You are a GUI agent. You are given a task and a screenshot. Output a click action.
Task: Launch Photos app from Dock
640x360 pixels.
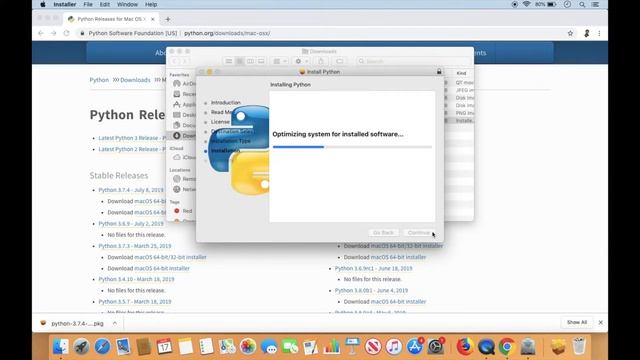[248, 347]
